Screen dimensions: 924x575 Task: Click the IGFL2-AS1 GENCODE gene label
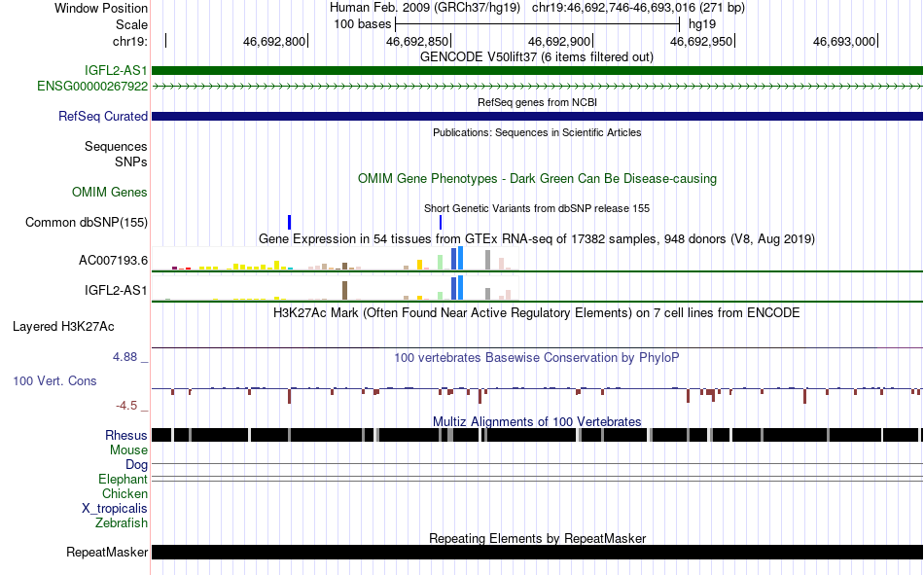tap(116, 71)
